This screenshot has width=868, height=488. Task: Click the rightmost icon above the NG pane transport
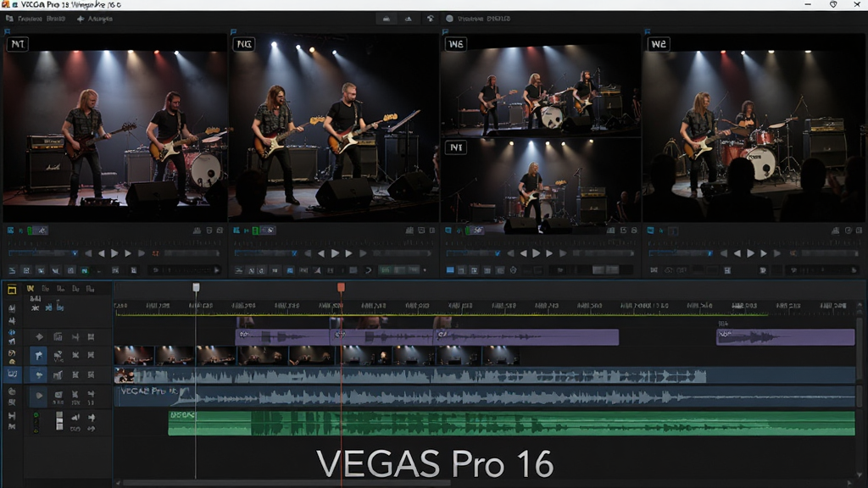pos(432,230)
